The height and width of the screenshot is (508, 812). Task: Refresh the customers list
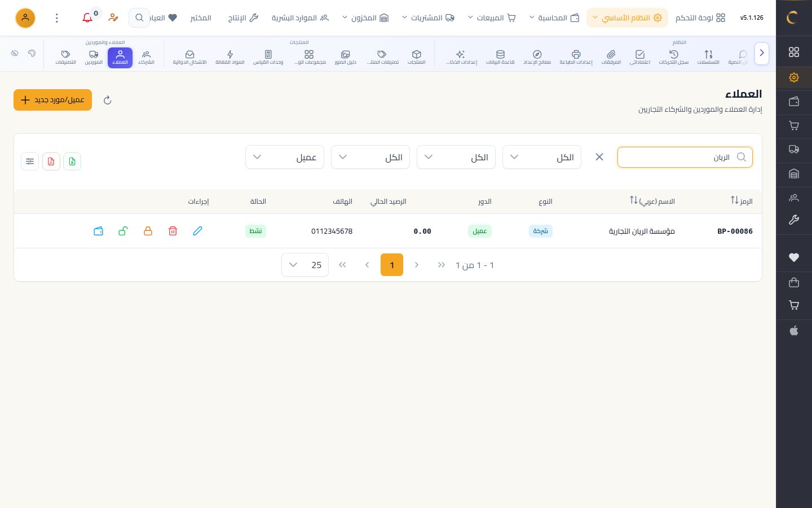coord(107,100)
